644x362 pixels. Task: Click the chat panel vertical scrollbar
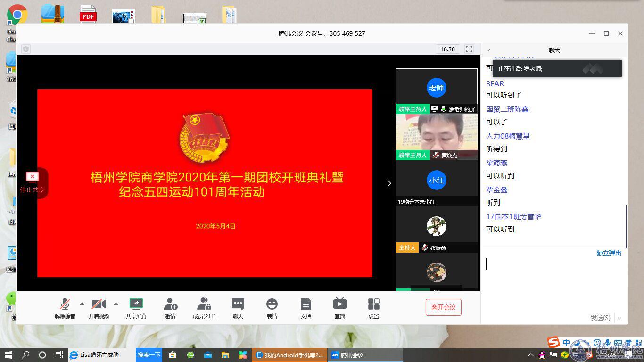tap(626, 226)
